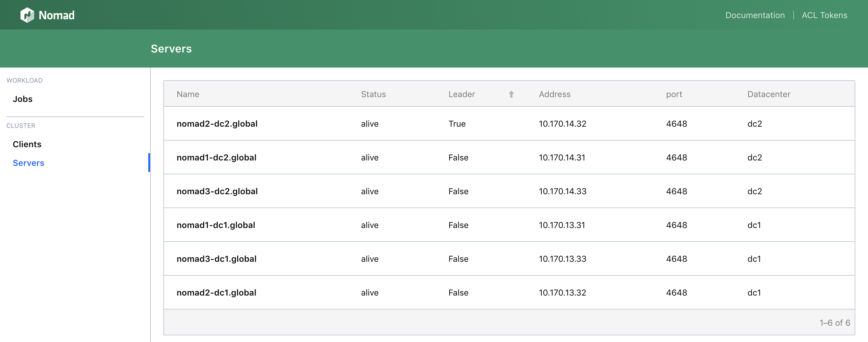The height and width of the screenshot is (342, 868).
Task: Sort by Address column header
Action: (554, 94)
